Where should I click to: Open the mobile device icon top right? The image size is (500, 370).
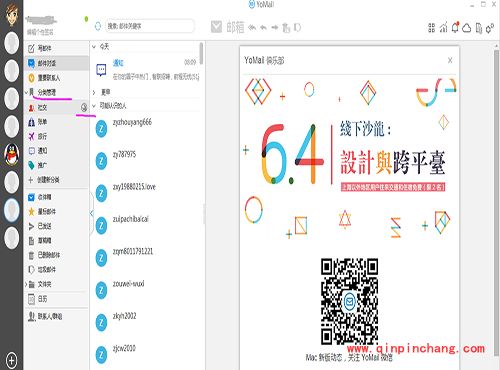pyautogui.click(x=479, y=28)
